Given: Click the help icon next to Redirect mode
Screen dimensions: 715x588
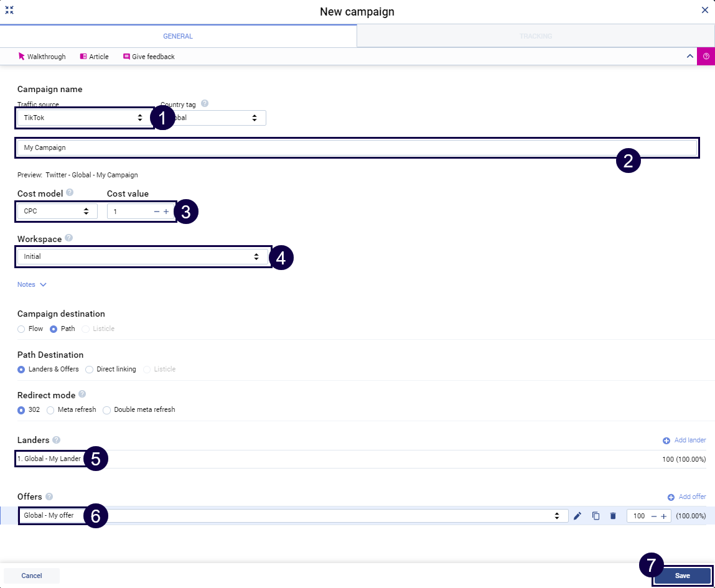Looking at the screenshot, I should [82, 394].
